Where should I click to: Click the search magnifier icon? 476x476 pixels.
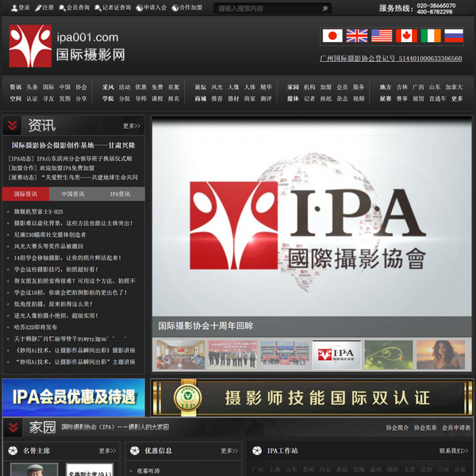pos(324,9)
